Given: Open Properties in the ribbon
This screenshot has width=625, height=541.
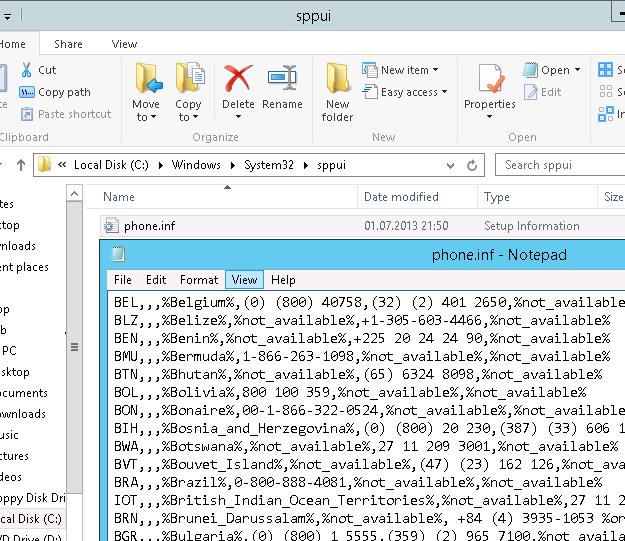Looking at the screenshot, I should [x=489, y=80].
